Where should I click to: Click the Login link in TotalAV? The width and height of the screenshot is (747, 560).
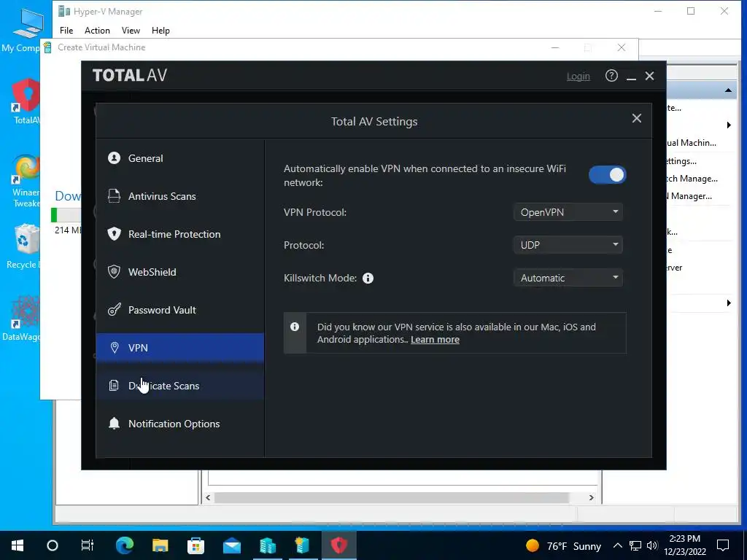[x=578, y=76]
